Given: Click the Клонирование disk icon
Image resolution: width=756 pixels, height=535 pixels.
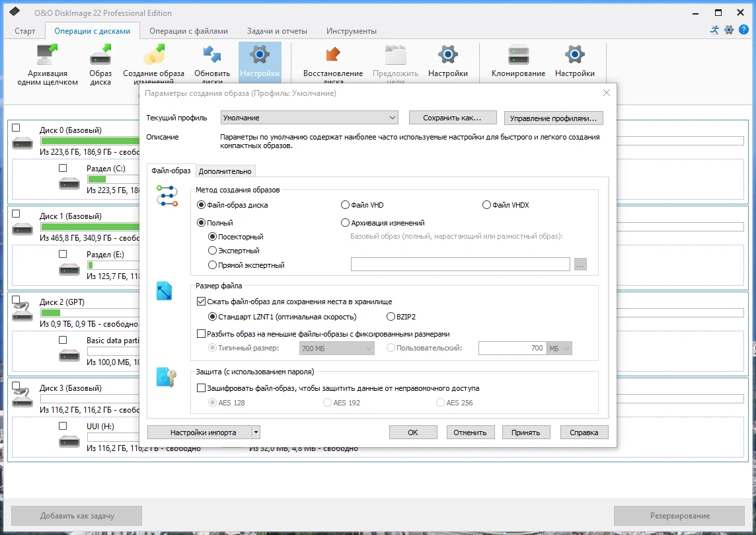Looking at the screenshot, I should click(518, 56).
